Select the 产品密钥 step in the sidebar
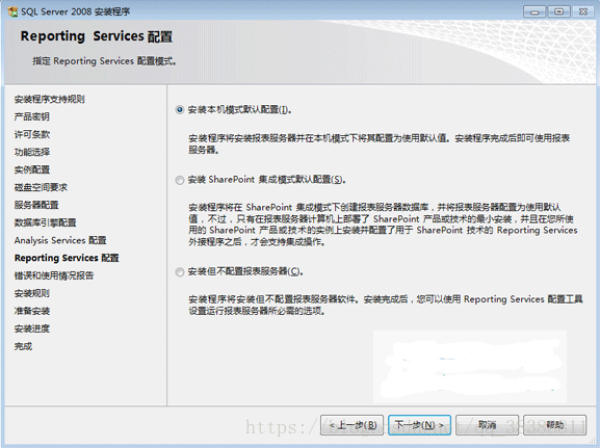Image resolution: width=600 pixels, height=448 pixels. 32,117
